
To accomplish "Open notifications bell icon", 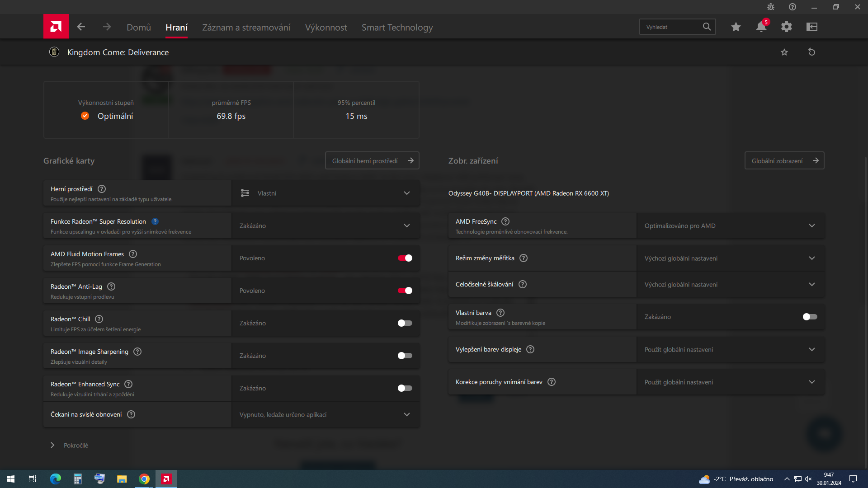I will tap(761, 27).
